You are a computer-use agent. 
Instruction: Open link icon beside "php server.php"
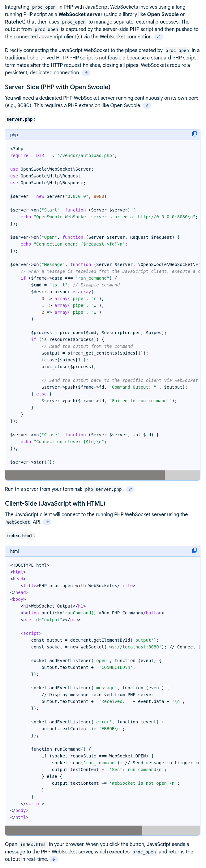pos(130,489)
